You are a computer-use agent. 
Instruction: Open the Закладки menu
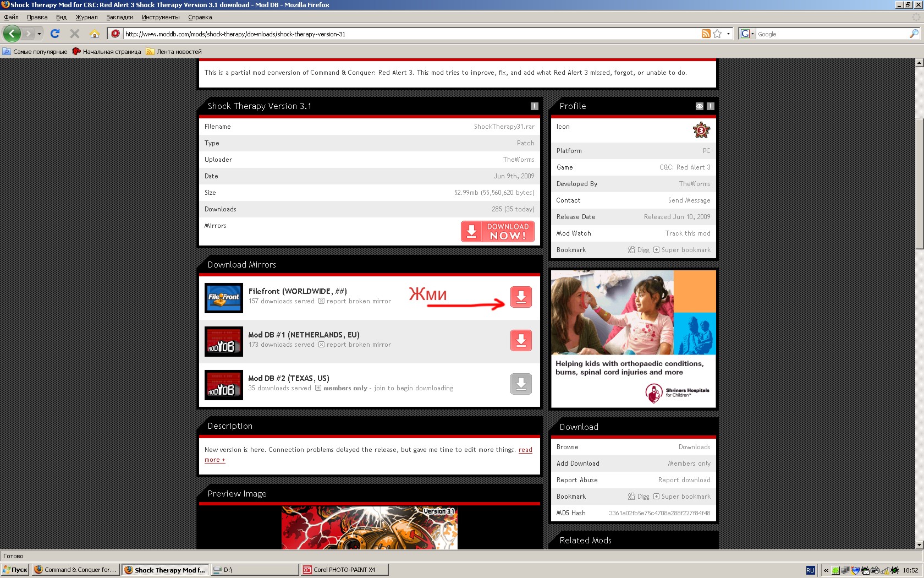tap(120, 17)
